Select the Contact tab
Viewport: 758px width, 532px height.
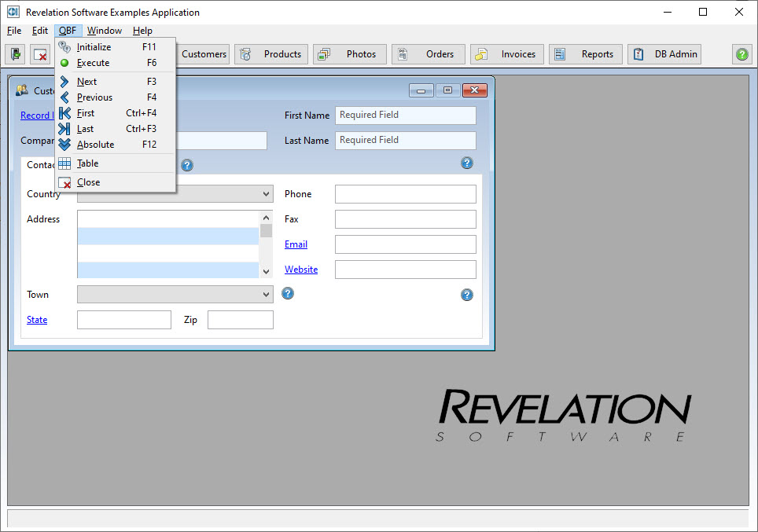tap(39, 165)
